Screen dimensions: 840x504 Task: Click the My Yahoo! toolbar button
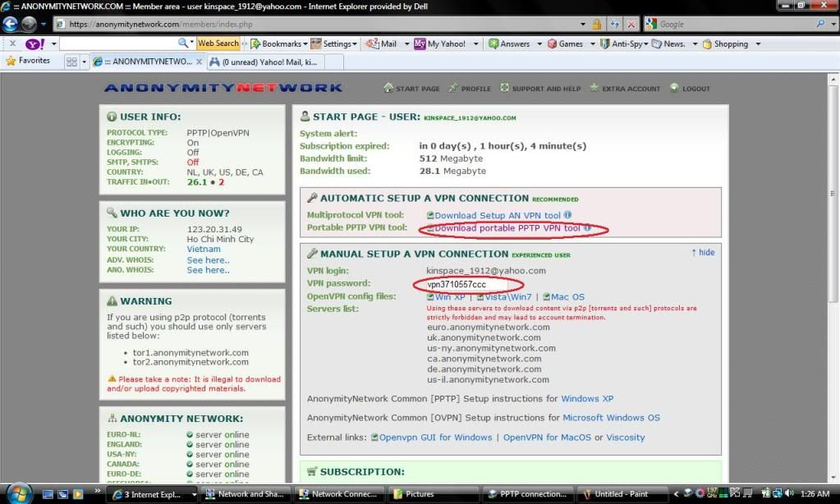440,44
